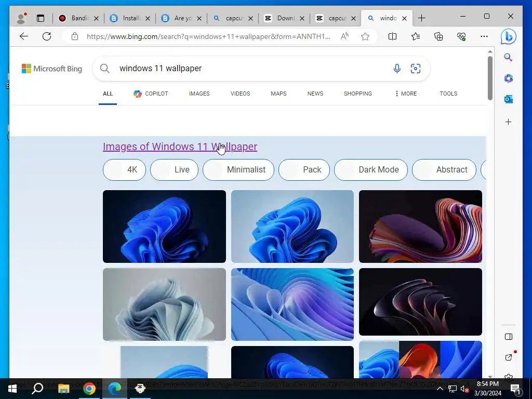532x399 pixels.
Task: Open taskbar Search magnifier
Action: (x=37, y=389)
